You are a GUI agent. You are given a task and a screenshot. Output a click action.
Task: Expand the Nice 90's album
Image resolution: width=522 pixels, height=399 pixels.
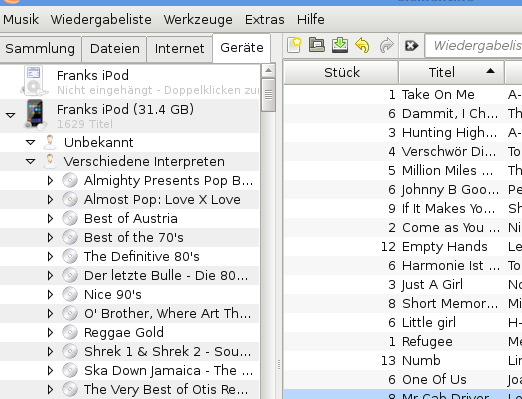[50, 294]
